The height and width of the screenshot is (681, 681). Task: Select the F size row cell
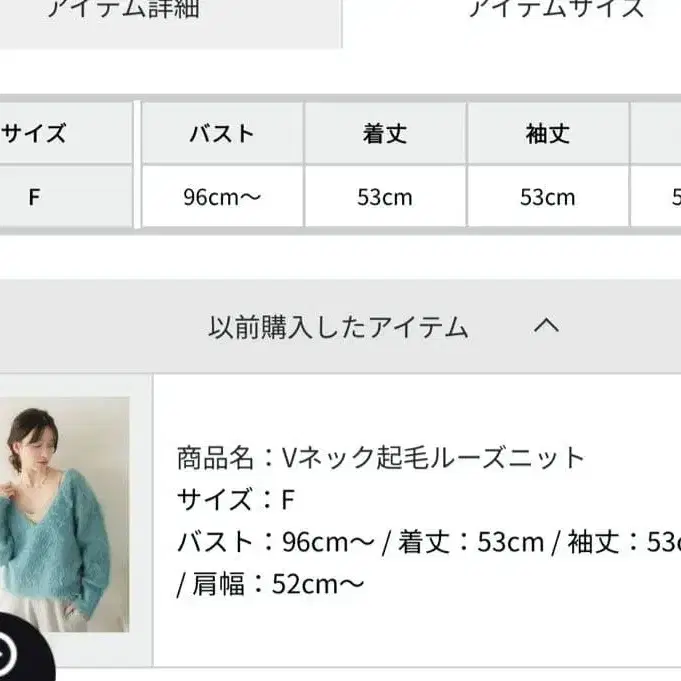(66, 197)
